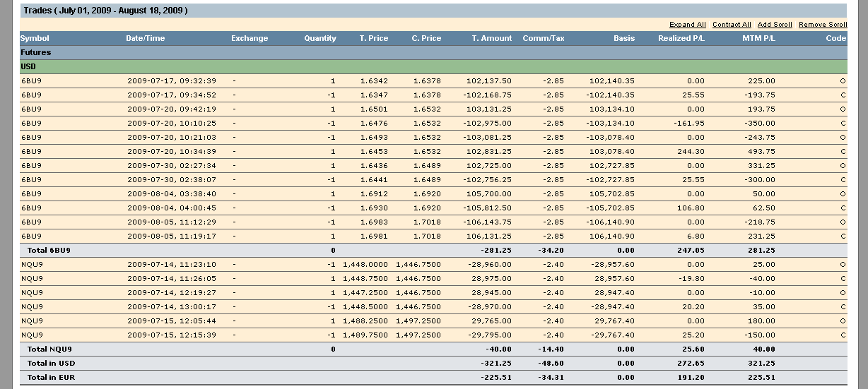Select date 2009-08-04, 04:00:45
The height and width of the screenshot is (389, 868).
pyautogui.click(x=172, y=208)
